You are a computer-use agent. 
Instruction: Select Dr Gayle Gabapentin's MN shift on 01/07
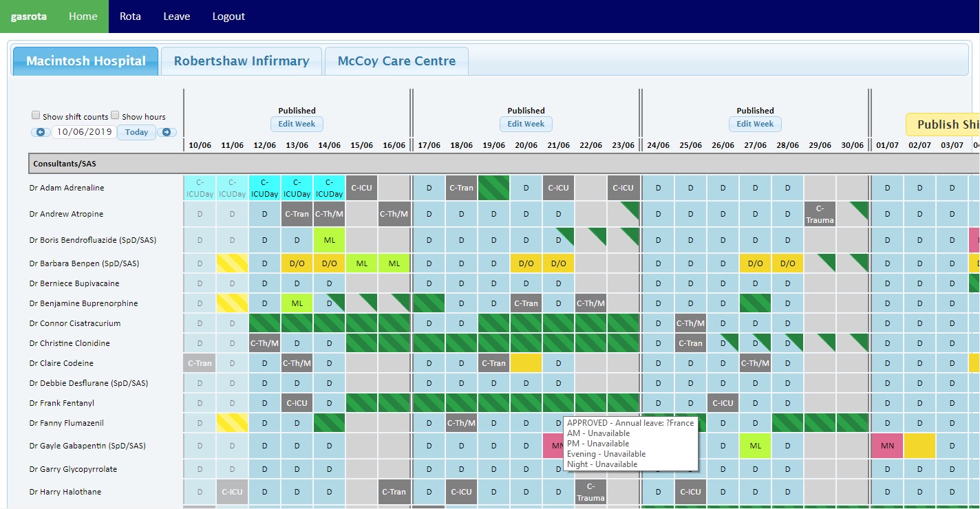tap(887, 446)
